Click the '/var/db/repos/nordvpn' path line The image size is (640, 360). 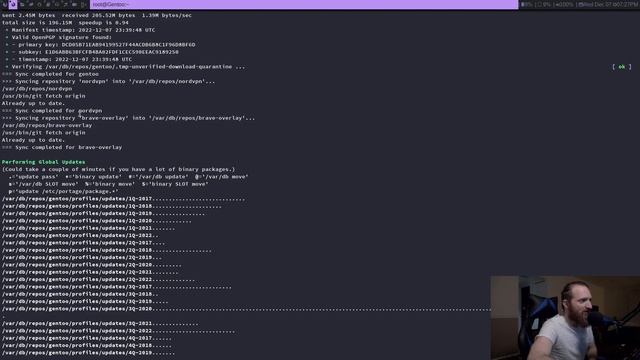click(x=37, y=89)
